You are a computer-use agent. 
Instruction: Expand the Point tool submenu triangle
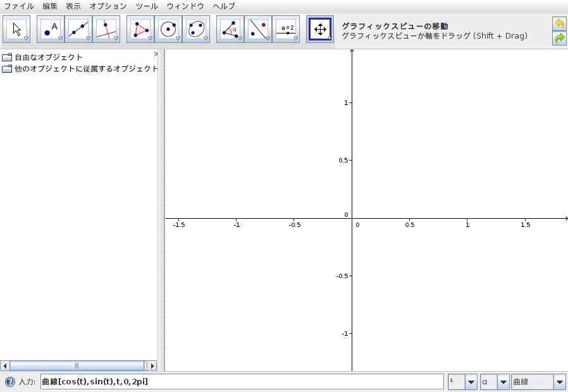coord(60,39)
